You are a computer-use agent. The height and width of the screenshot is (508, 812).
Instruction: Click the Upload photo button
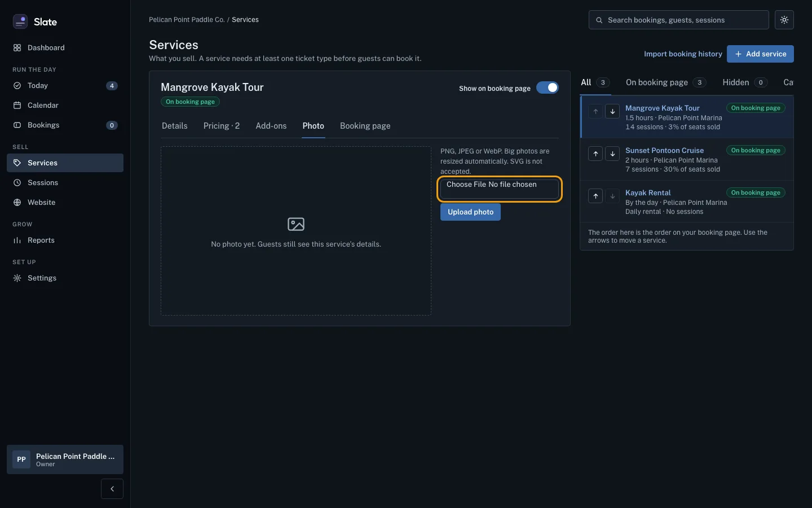point(470,212)
